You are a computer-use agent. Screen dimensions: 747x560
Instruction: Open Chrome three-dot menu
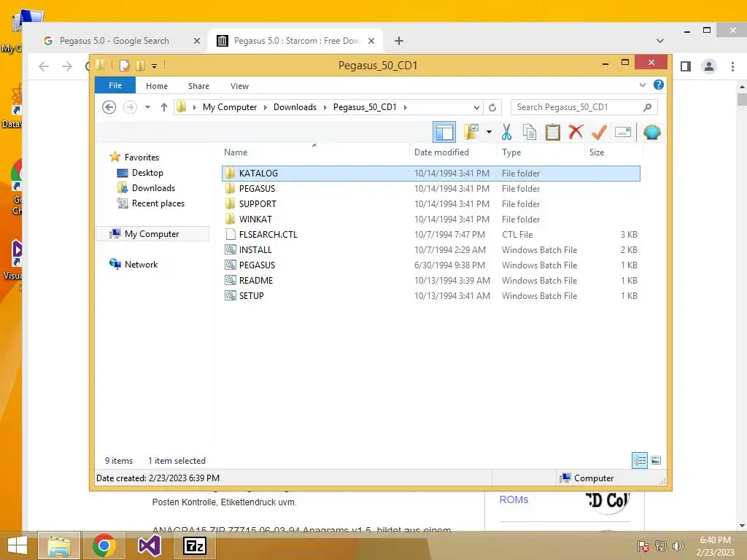[732, 66]
